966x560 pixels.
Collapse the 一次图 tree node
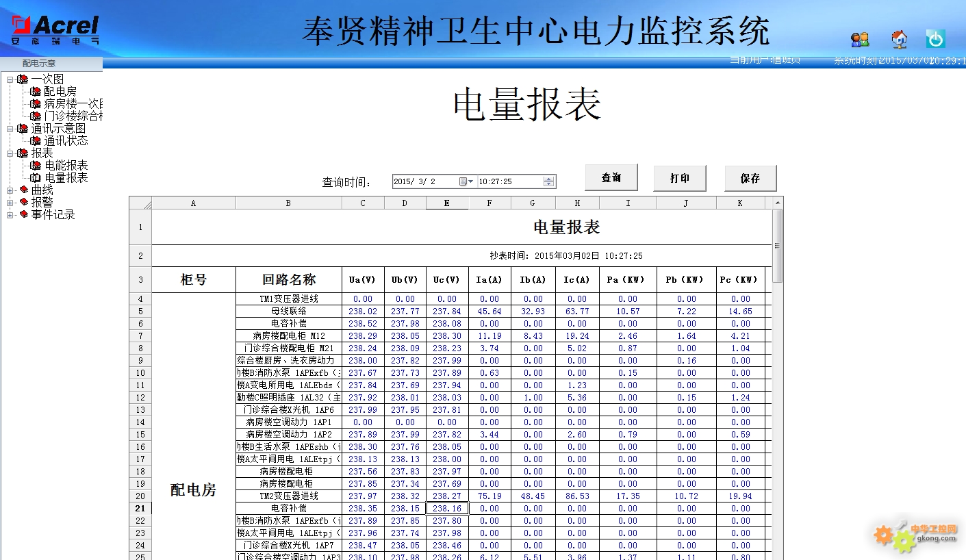click(x=10, y=79)
